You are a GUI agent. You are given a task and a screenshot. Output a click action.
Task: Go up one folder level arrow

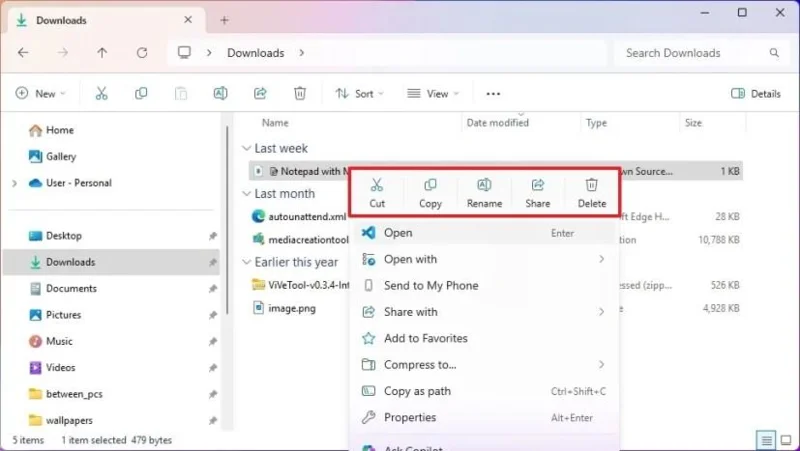tap(102, 53)
